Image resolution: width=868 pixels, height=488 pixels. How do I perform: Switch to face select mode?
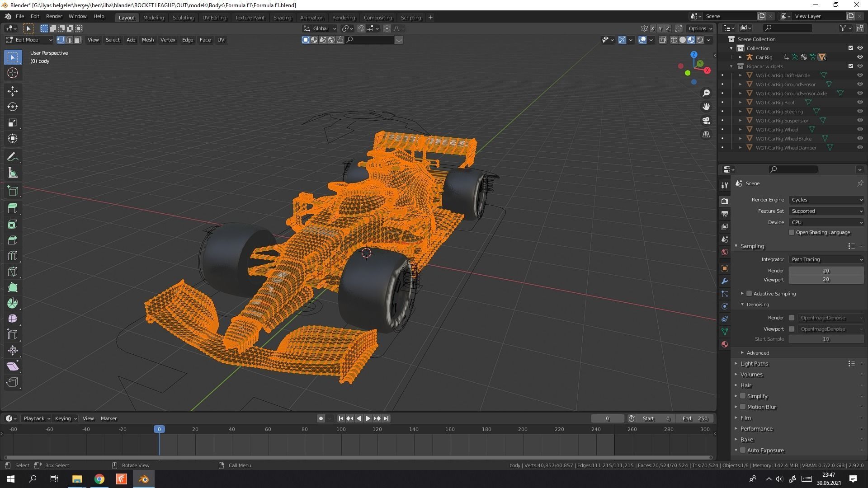(77, 40)
